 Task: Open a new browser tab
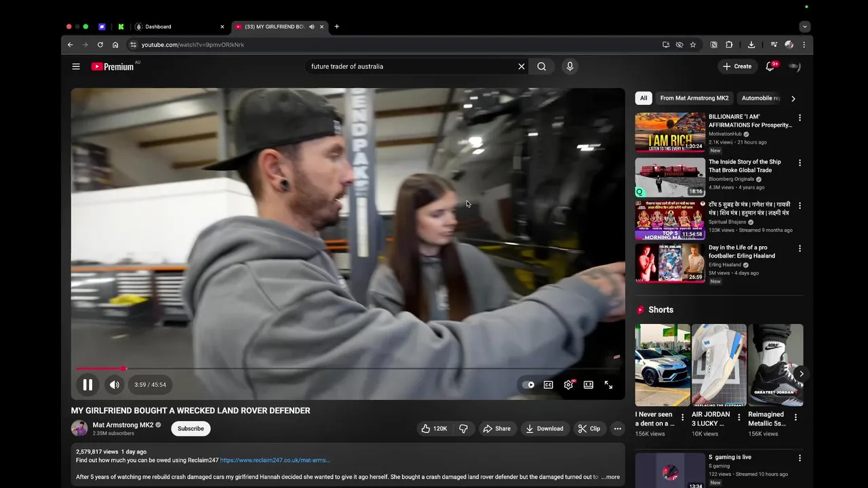[336, 26]
